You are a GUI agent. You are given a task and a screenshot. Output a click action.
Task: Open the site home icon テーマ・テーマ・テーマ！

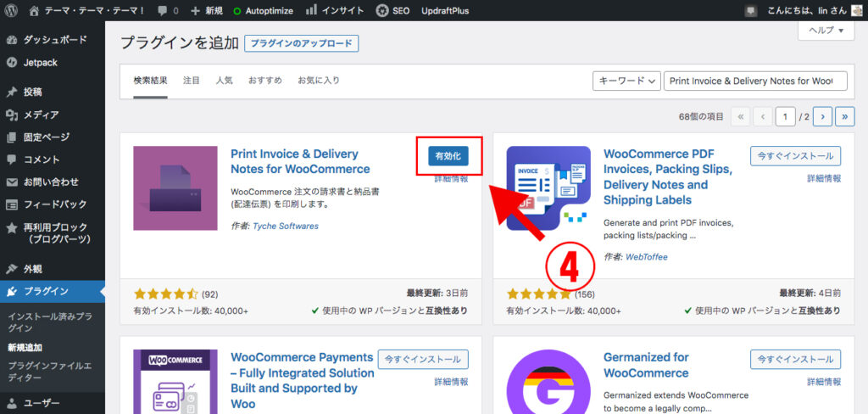click(86, 10)
